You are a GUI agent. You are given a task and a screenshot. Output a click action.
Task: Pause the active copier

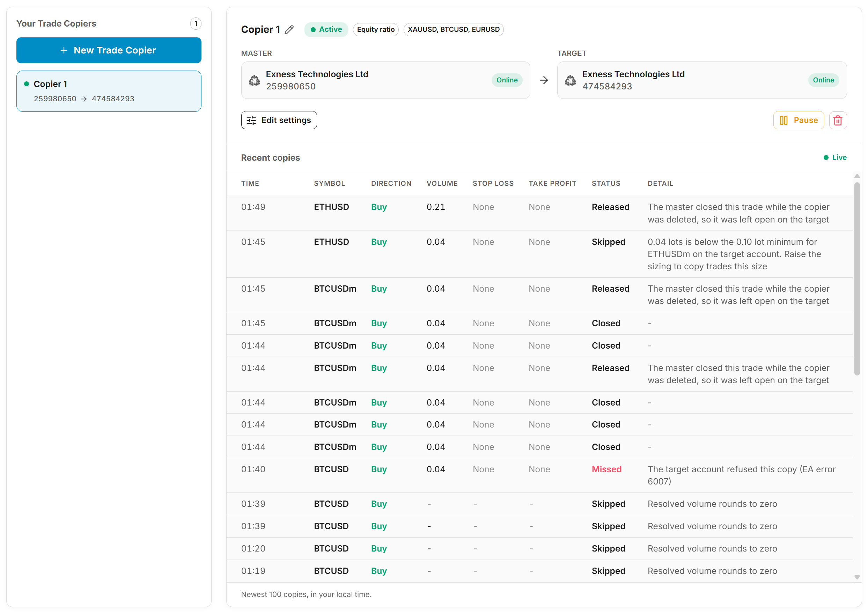(x=799, y=120)
